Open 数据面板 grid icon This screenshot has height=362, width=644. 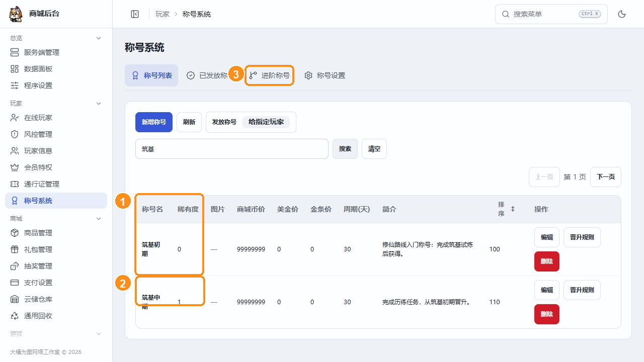[x=15, y=69]
